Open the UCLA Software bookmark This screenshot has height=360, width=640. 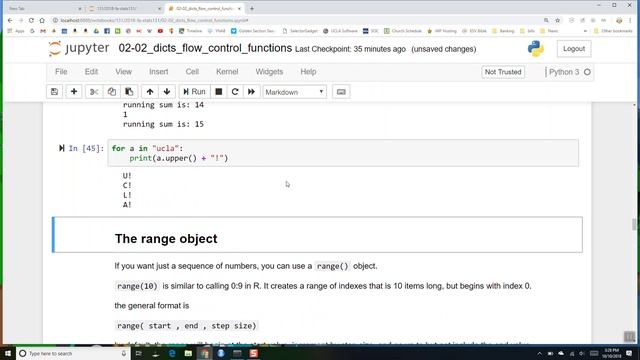pyautogui.click(x=340, y=31)
